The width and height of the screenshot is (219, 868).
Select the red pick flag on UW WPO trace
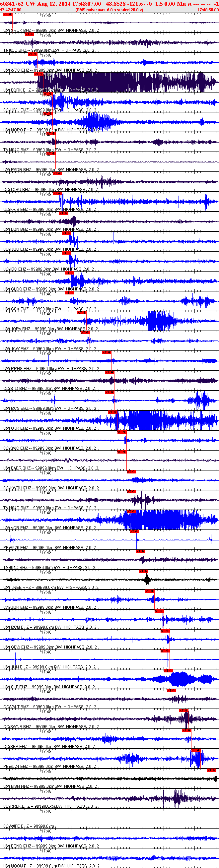[32, 54]
